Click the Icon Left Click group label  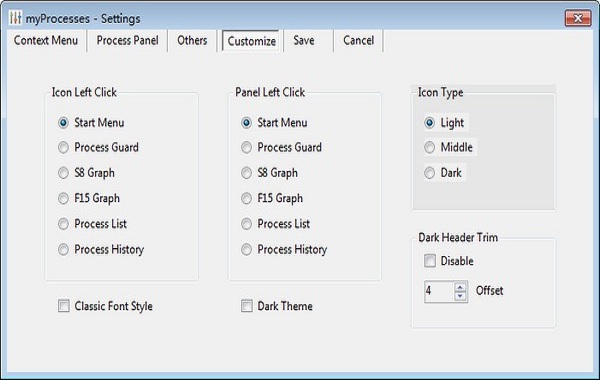click(x=84, y=92)
